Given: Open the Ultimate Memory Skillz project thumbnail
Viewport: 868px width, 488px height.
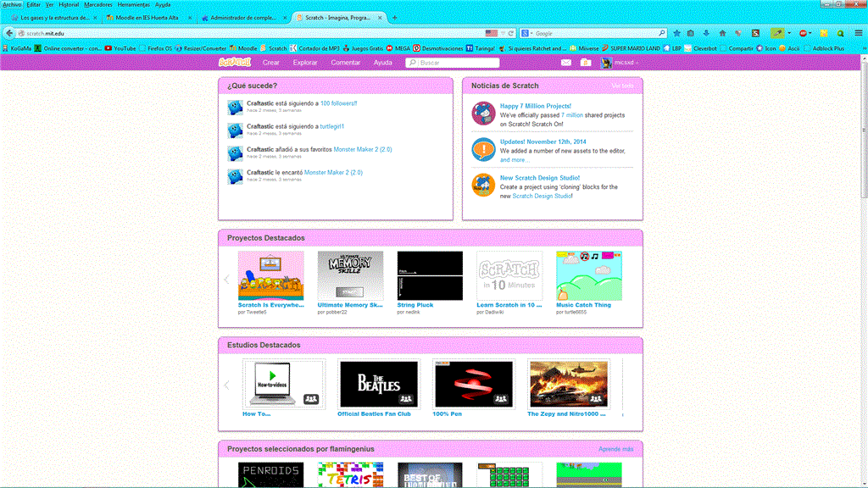Looking at the screenshot, I should [350, 275].
